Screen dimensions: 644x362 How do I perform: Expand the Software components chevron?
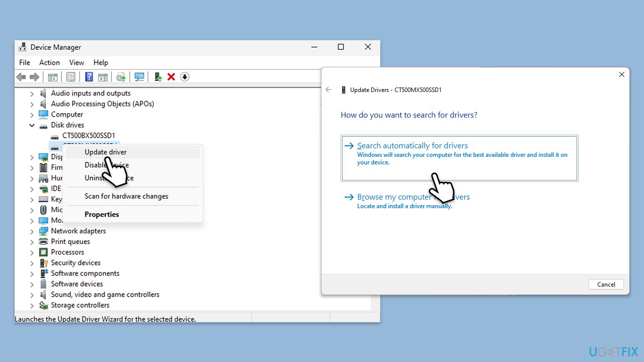(x=32, y=274)
